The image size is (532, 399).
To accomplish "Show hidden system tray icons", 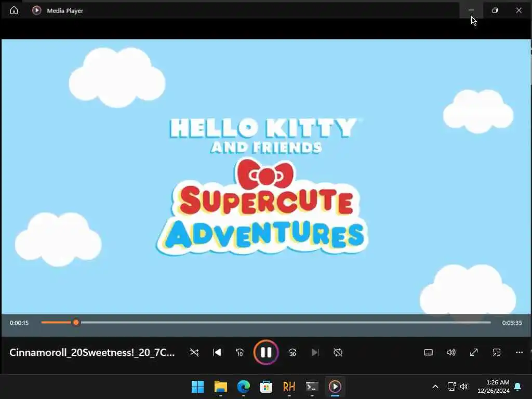I will 435,387.
